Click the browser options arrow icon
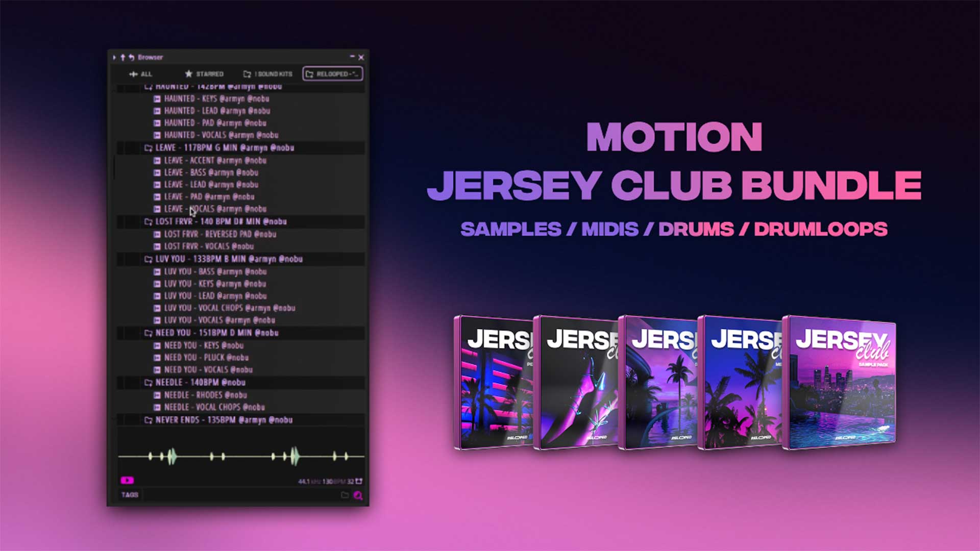 114,58
